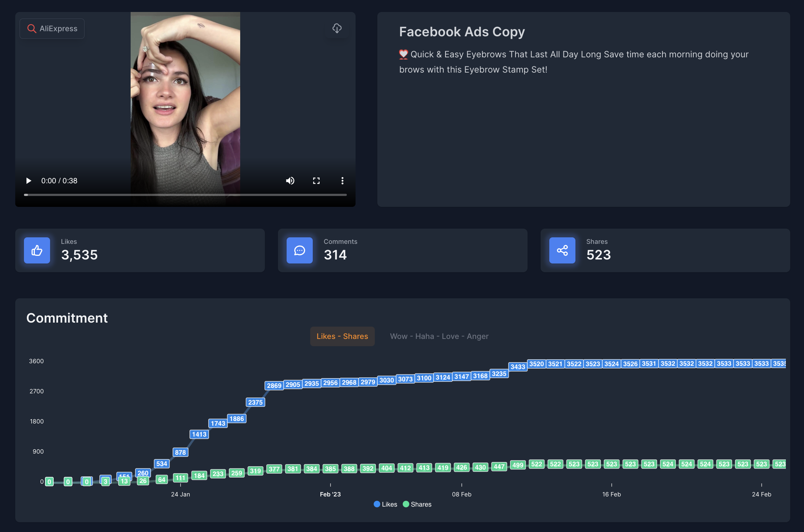Screen dimensions: 804x532
Task: Click the 3433 likes data point
Action: [518, 367]
